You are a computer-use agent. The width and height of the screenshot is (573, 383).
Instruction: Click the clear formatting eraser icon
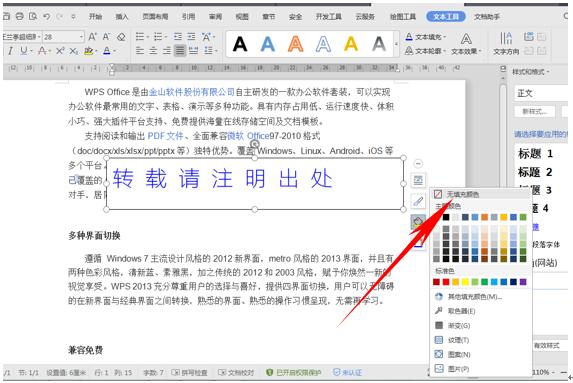[121, 37]
